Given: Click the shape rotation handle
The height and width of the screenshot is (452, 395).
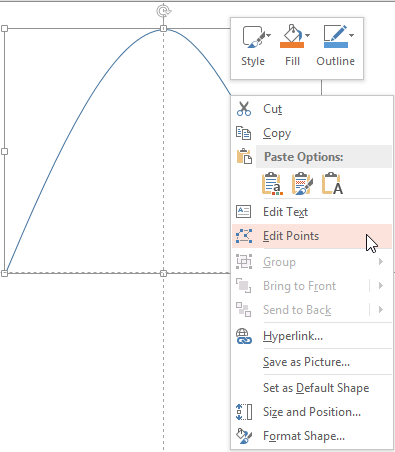Looking at the screenshot, I should [x=163, y=11].
